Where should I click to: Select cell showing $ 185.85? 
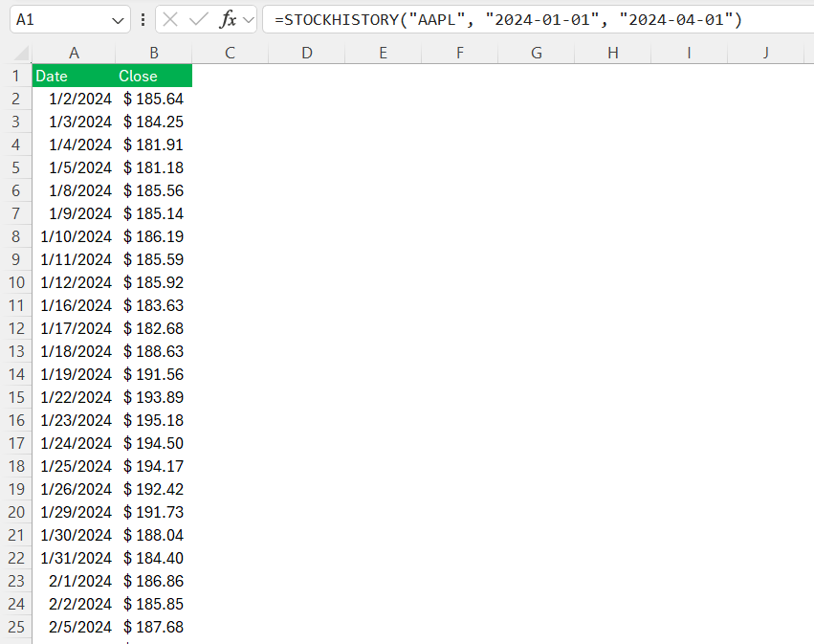154,604
